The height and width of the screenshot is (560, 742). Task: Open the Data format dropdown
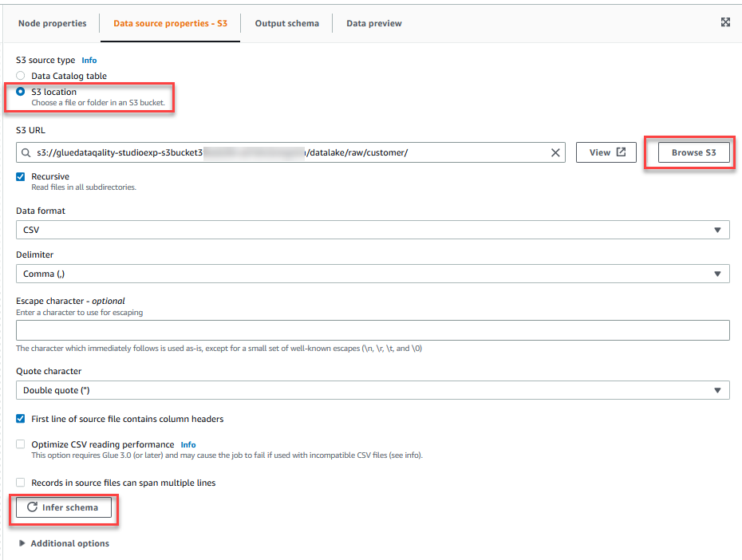(x=373, y=230)
